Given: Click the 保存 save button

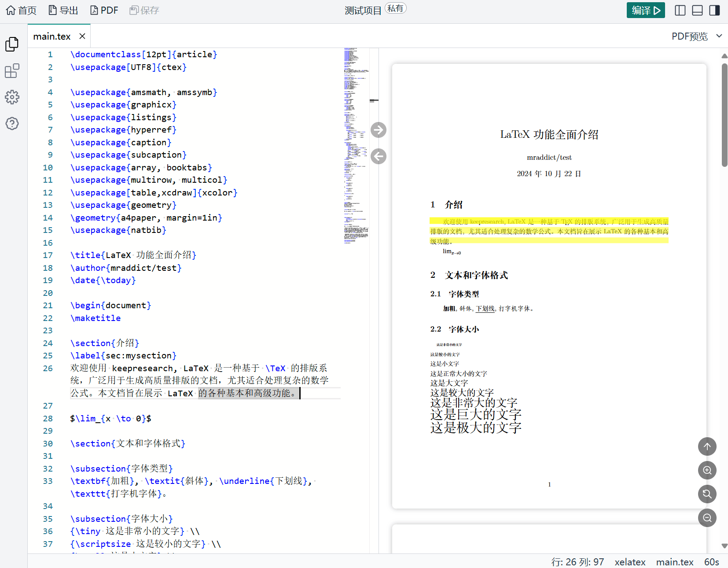Looking at the screenshot, I should click(x=144, y=10).
